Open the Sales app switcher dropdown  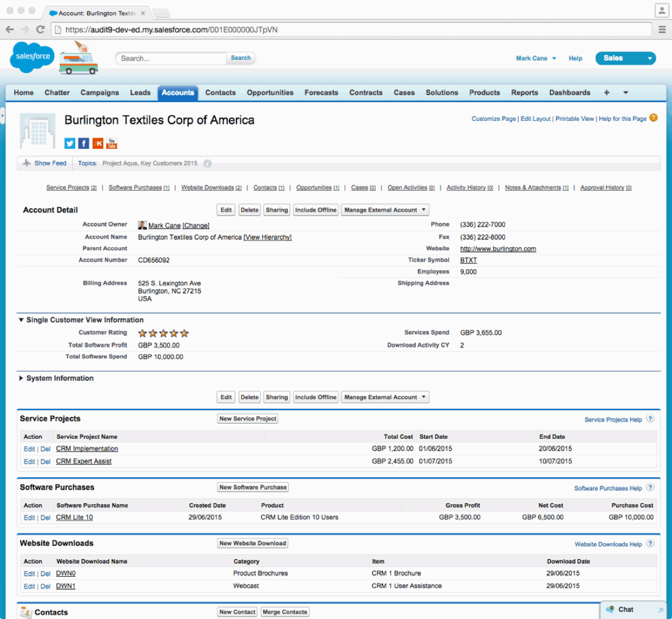[x=626, y=58]
